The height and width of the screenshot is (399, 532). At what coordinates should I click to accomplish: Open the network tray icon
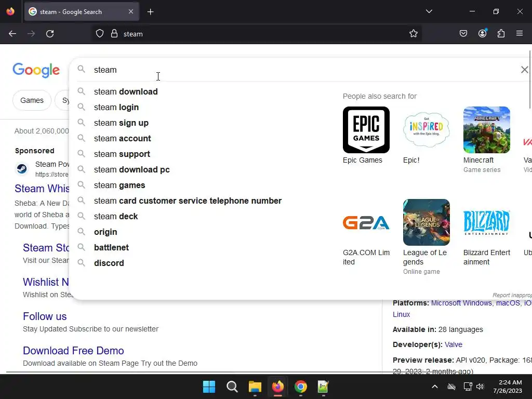468,387
